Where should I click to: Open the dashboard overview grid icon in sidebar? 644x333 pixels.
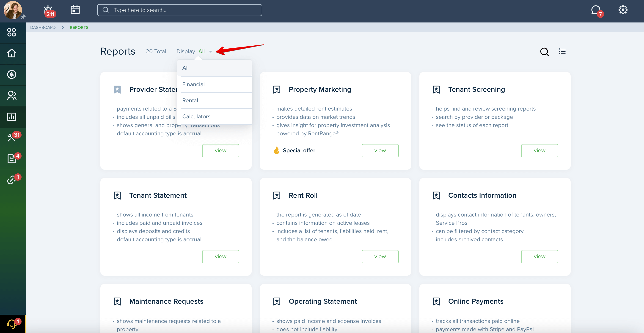pos(11,32)
